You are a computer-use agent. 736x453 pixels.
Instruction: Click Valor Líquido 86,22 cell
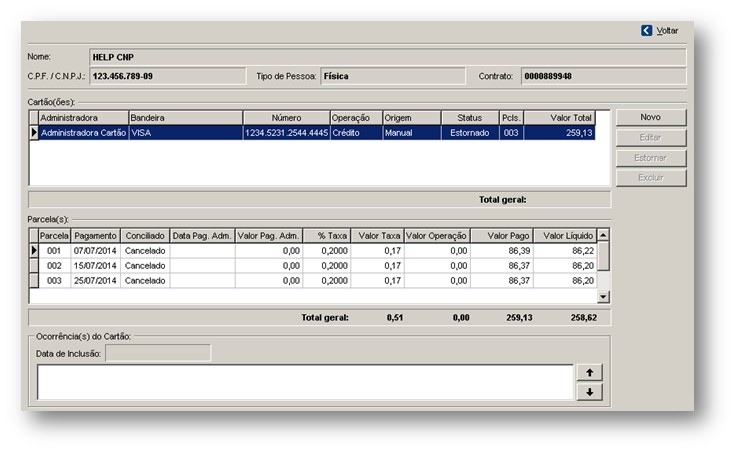(x=565, y=251)
